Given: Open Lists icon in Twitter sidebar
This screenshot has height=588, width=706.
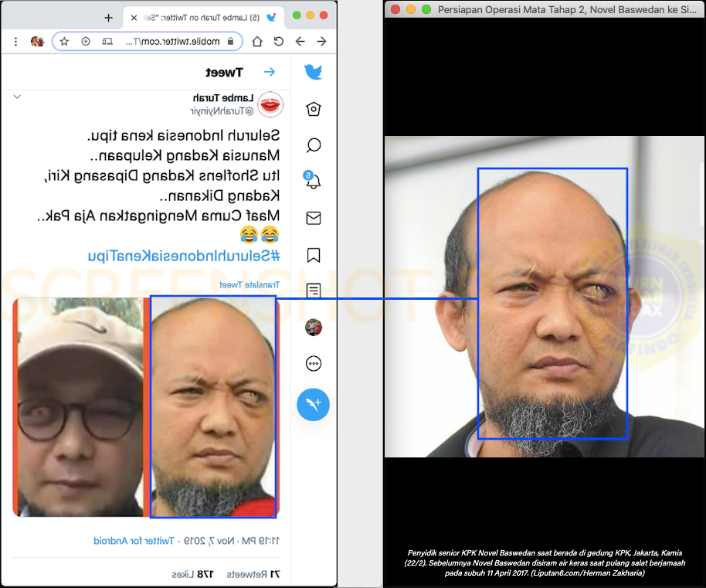Looking at the screenshot, I should (x=314, y=291).
